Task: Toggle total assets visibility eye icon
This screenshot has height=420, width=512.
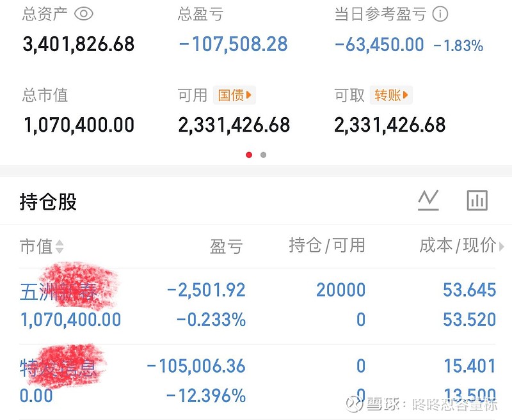Action: 84,14
